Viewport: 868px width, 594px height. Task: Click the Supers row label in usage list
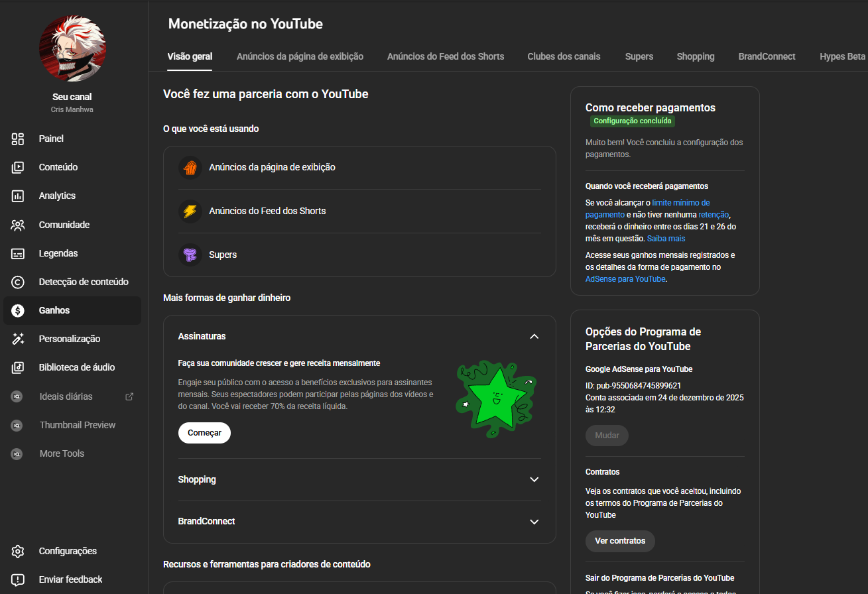click(x=223, y=255)
